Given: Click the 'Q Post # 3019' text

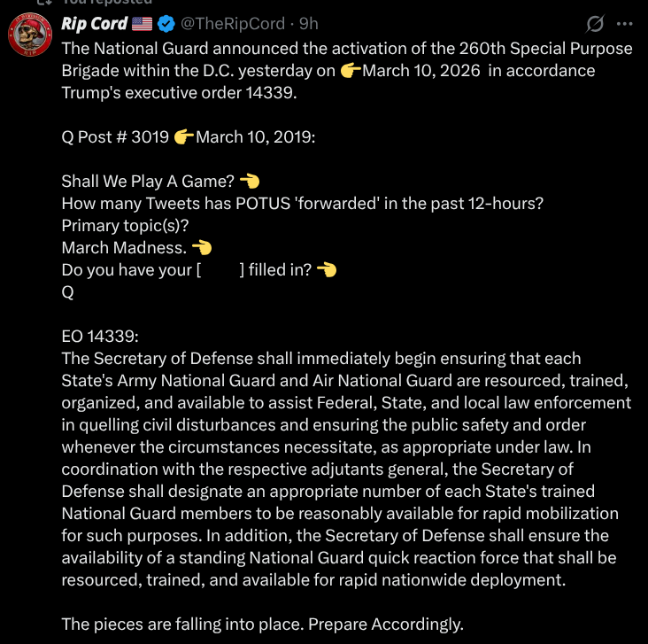Looking at the screenshot, I should (115, 136).
